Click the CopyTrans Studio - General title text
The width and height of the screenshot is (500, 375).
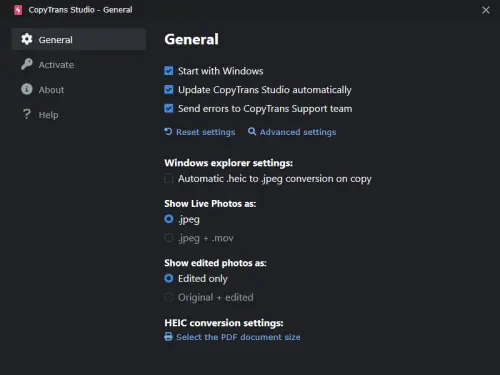click(80, 10)
